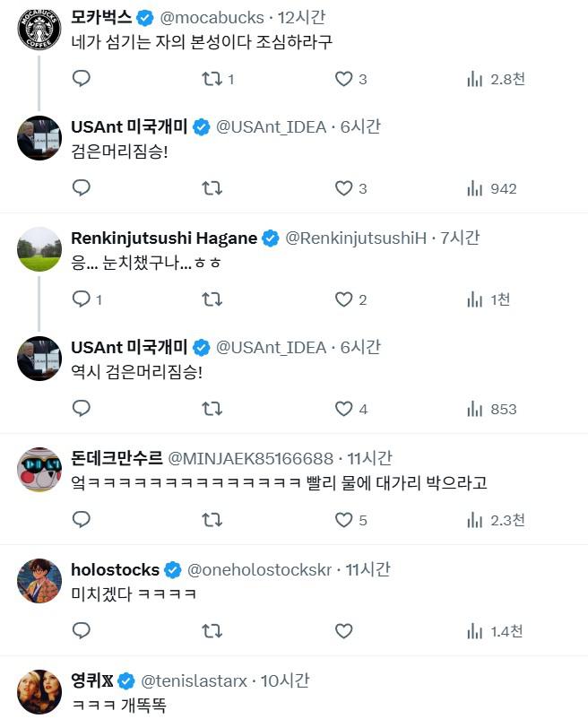Viewport: 588px width, 719px height.
Task: Open the 12시간 timestamp on 모카벅스's tweet
Action: point(301,17)
